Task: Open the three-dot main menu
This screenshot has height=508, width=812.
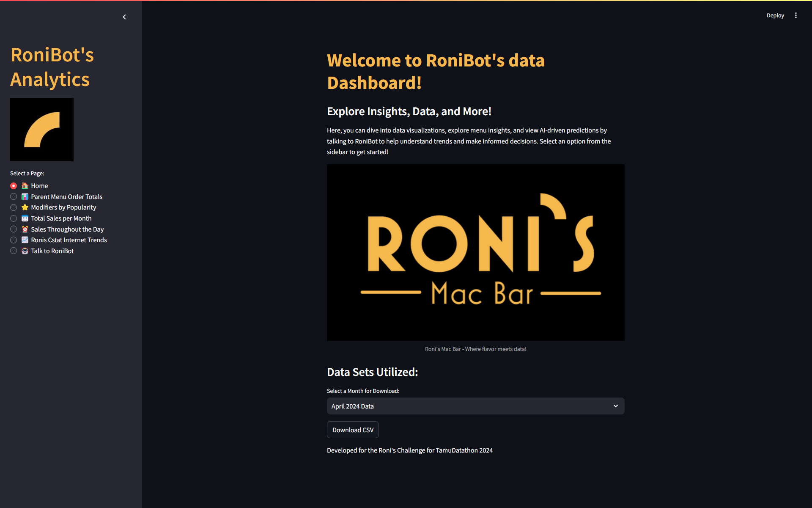Action: click(x=796, y=16)
